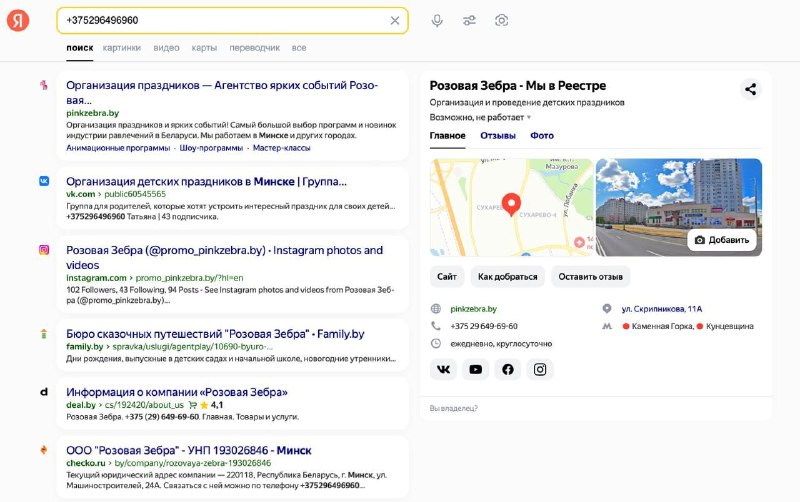Open the map thumbnail with the red pin
The width and height of the screenshot is (800, 502).
tap(511, 207)
